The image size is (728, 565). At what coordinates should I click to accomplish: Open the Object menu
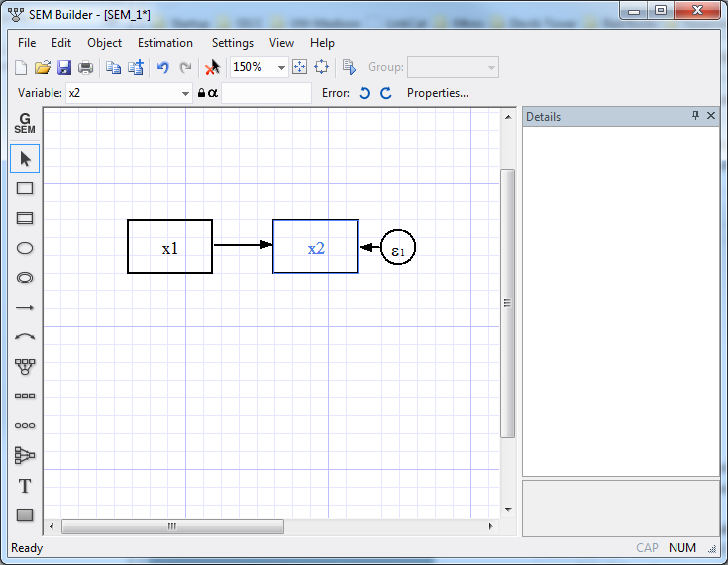point(104,43)
